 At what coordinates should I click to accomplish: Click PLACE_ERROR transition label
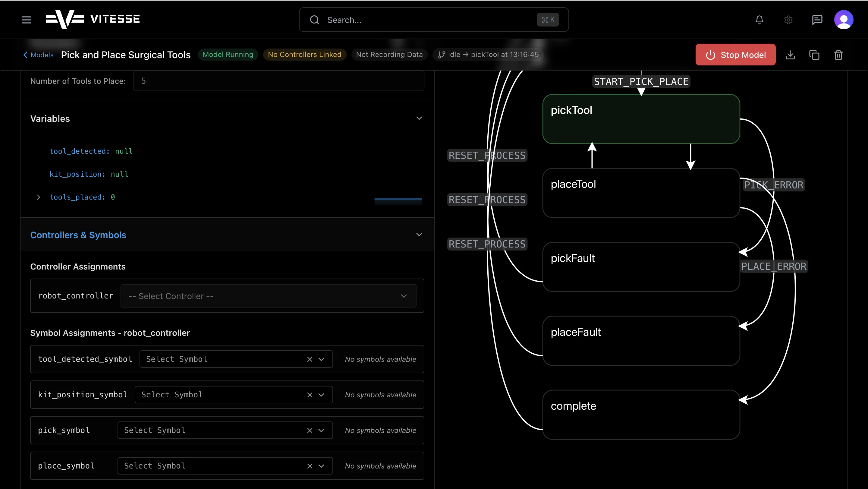(774, 267)
